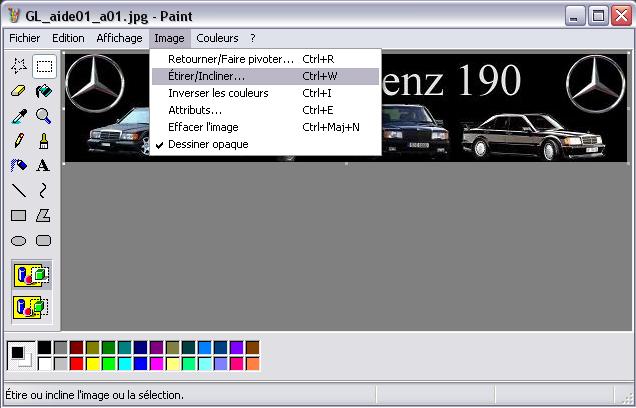Select the magenta swatch
Image resolution: width=636 pixels, height=408 pixels.
click(x=157, y=364)
